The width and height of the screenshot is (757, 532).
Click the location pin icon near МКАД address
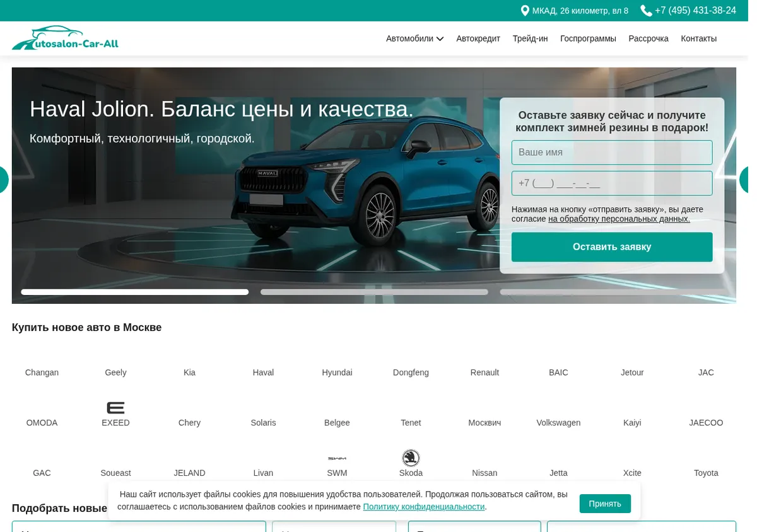525,11
